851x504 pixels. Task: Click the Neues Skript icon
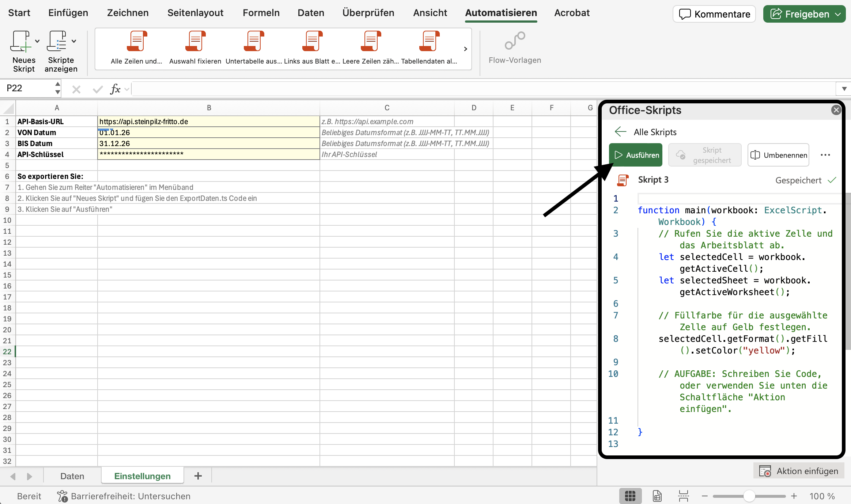click(20, 42)
